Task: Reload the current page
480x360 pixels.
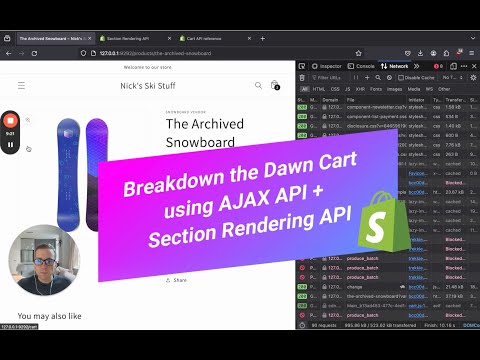Action: click(34, 53)
